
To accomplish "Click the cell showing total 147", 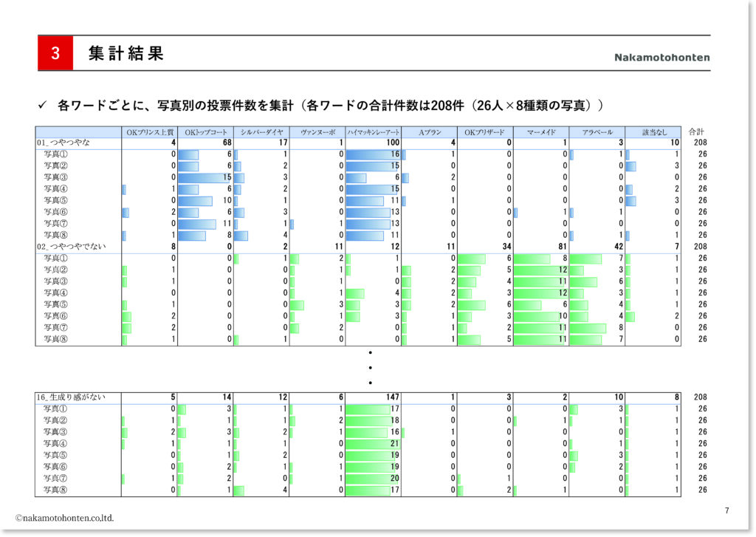I will 373,397.
